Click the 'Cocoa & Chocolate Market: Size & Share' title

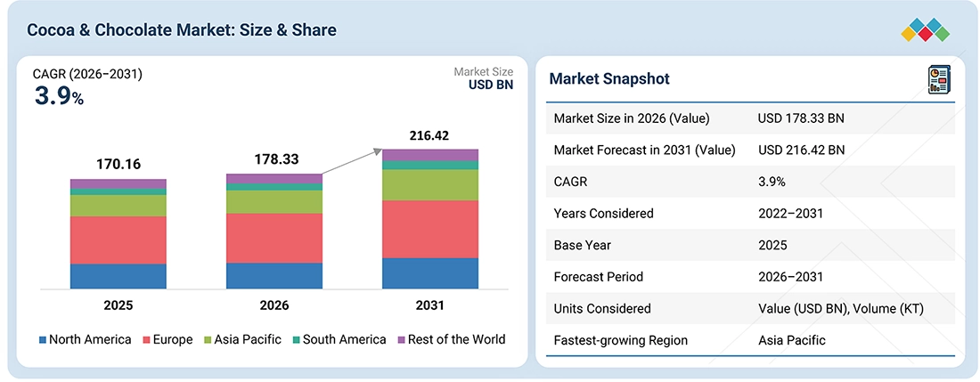181,30
